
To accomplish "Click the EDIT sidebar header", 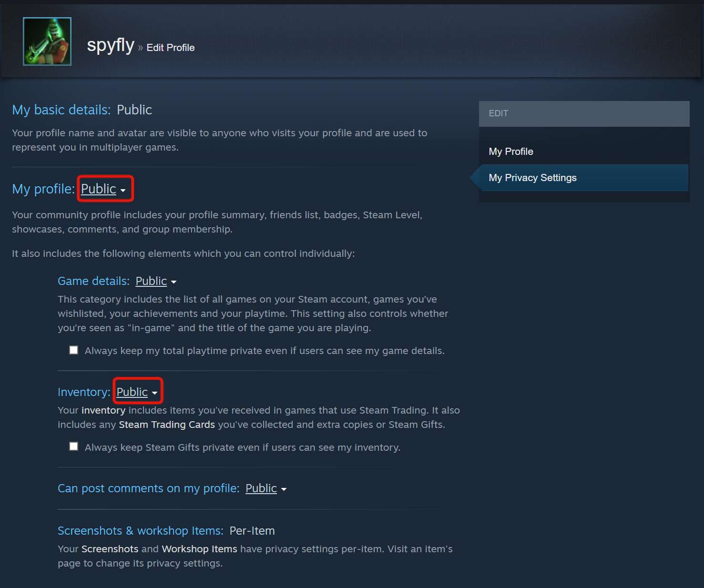I will [584, 113].
